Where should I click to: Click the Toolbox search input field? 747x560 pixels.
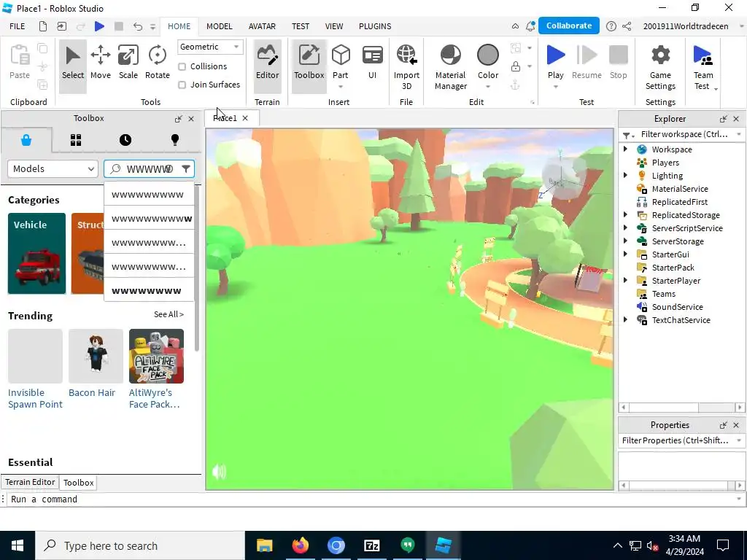149,168
